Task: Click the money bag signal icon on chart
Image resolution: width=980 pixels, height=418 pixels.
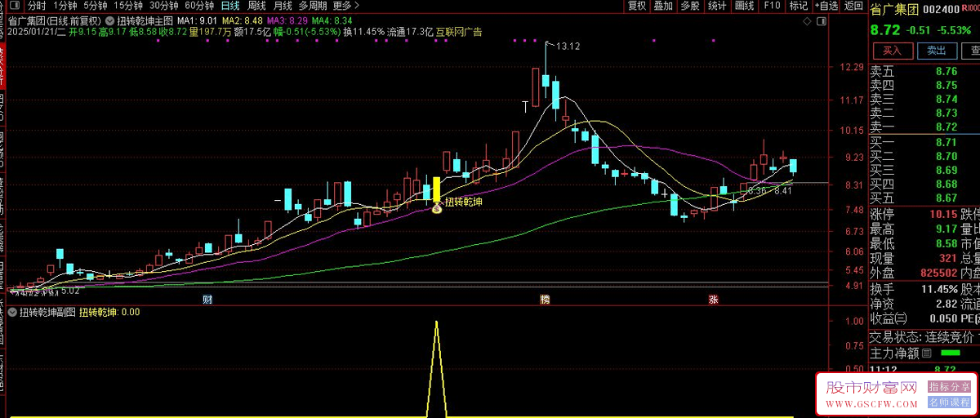Action: pos(437,210)
